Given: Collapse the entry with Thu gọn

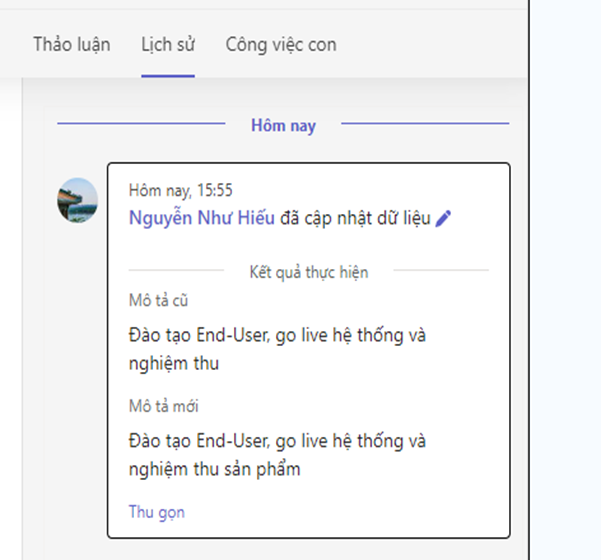Looking at the screenshot, I should tap(156, 512).
